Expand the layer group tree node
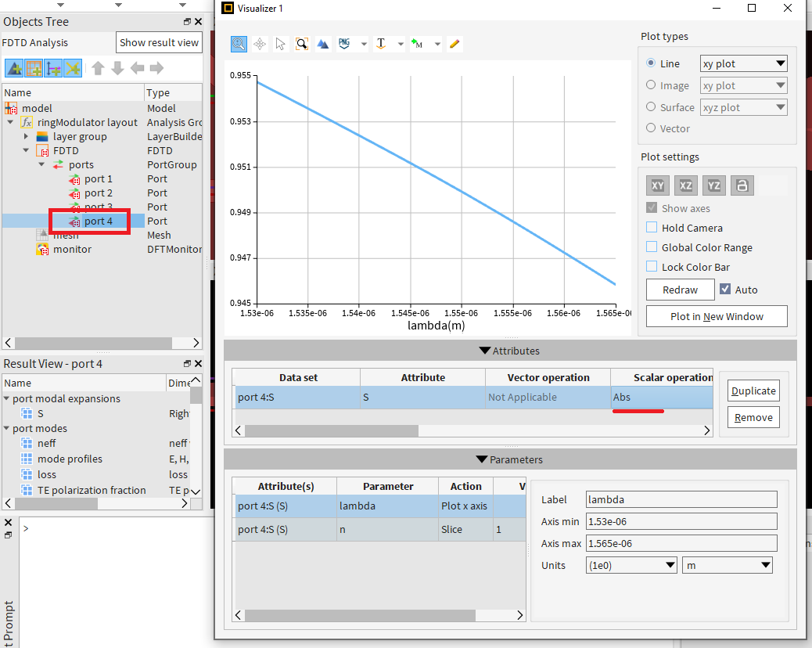Screen dimensions: 812x648 (x=26, y=137)
